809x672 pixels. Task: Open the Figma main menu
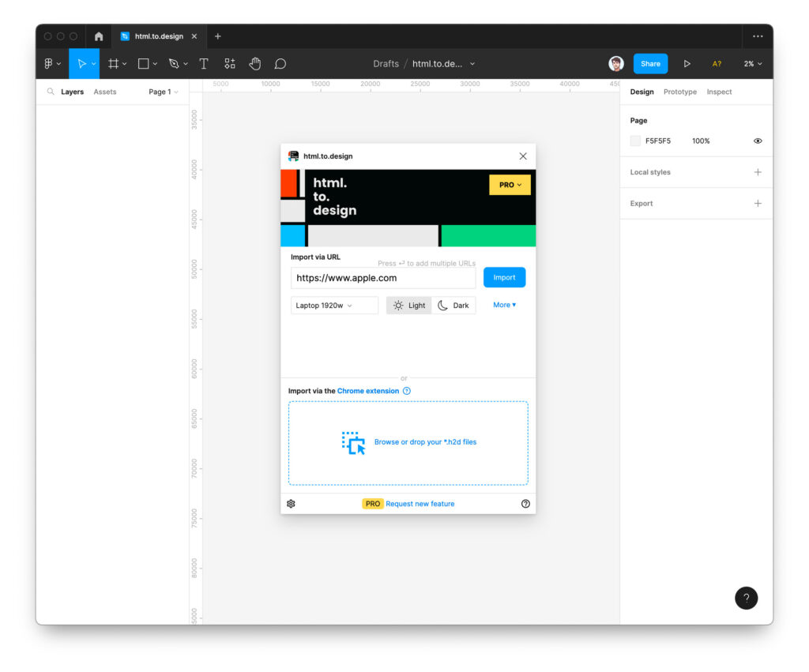coord(52,64)
